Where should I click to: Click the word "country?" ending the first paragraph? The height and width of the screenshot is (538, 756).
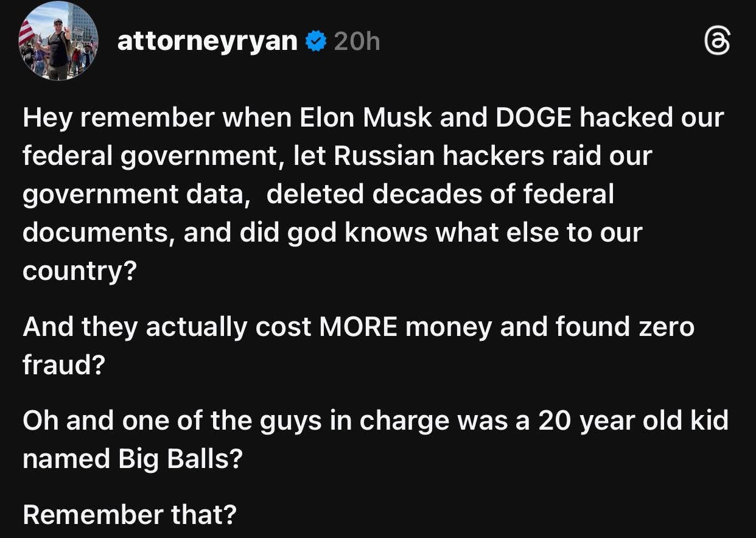click(79, 271)
